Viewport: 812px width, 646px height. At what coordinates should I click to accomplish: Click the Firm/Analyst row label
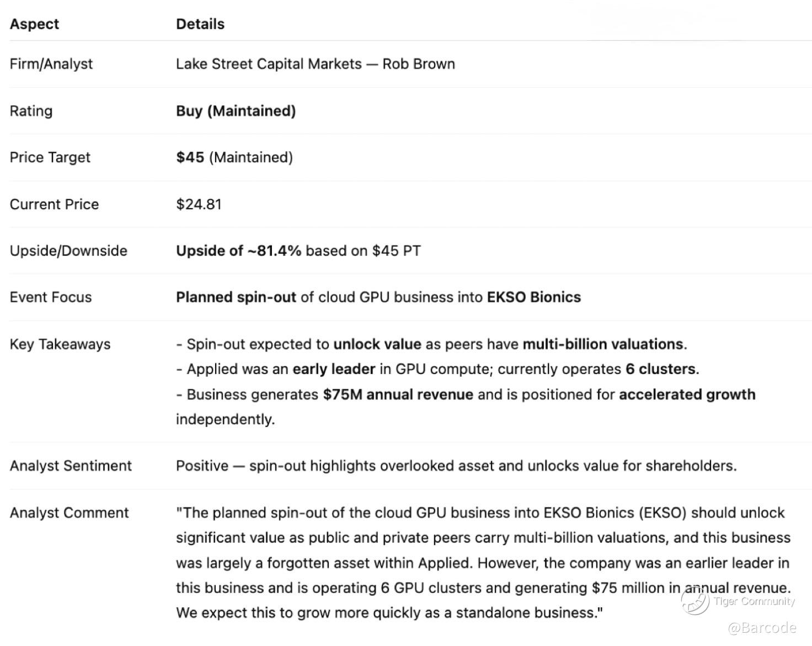click(51, 64)
